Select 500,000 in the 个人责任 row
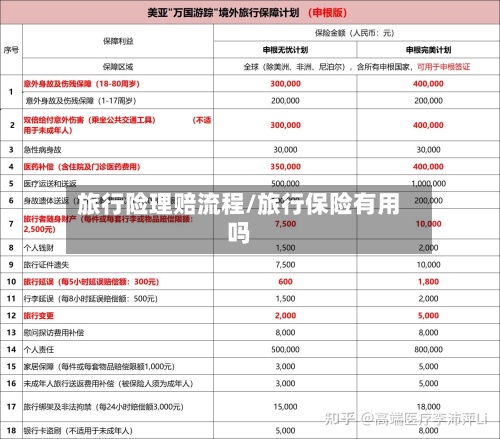 [285, 350]
